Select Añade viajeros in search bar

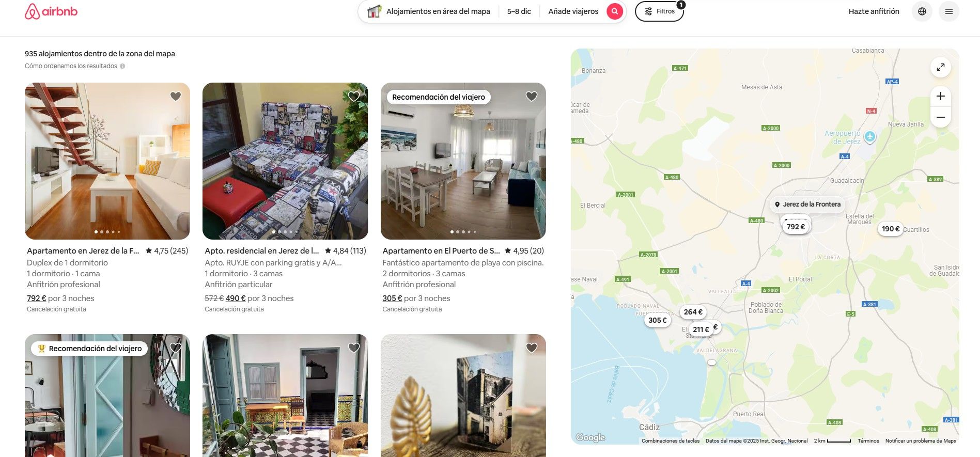point(573,11)
